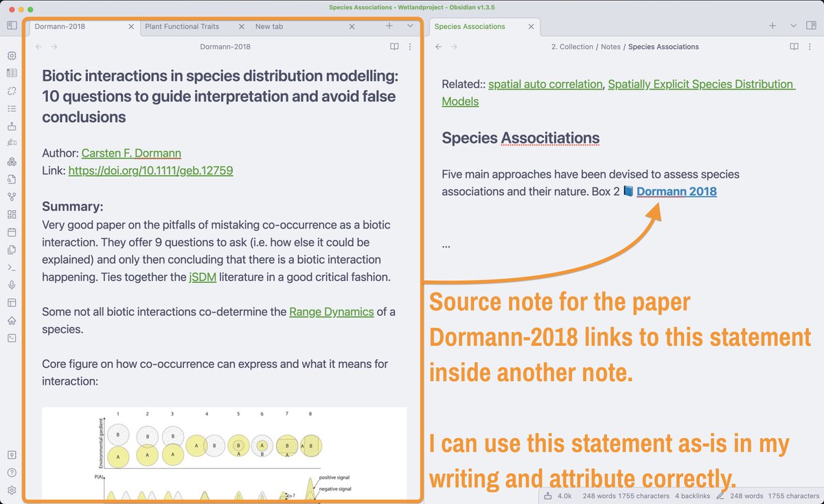
Task: Open Help using the question mark icon
Action: pyautogui.click(x=11, y=472)
